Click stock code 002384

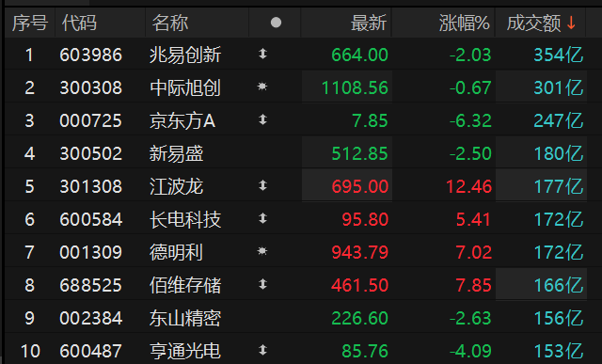click(91, 318)
